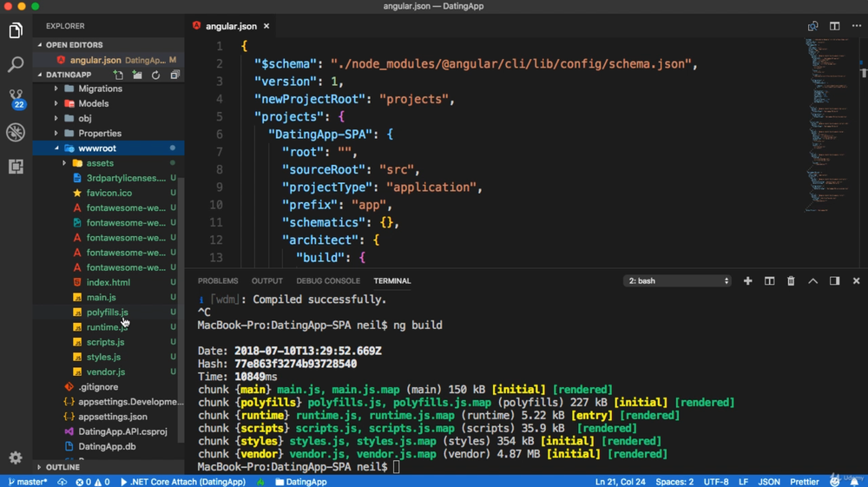Click Ln 21, Col 24 indicator
The image size is (868, 487).
(x=620, y=482)
